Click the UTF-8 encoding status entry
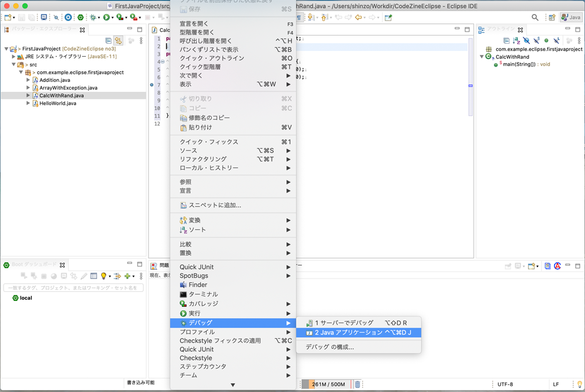585x392 pixels. click(505, 384)
